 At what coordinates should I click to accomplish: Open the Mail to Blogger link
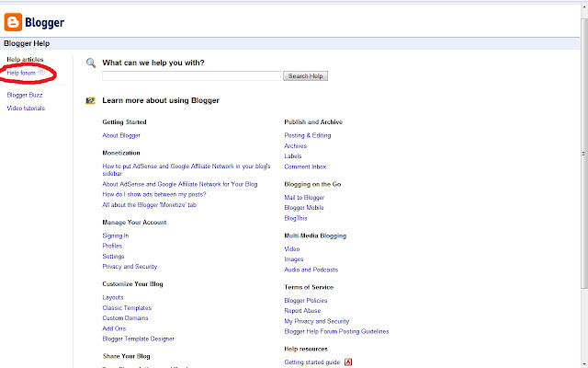[304, 197]
